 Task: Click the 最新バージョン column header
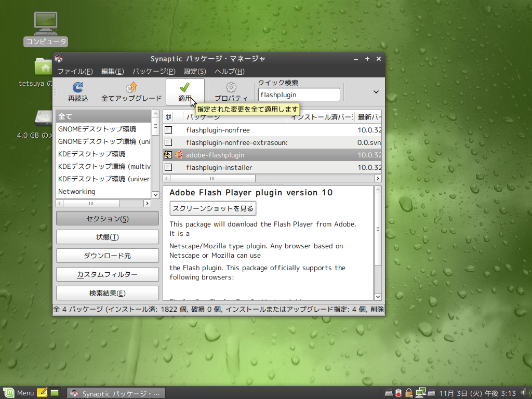(368, 117)
